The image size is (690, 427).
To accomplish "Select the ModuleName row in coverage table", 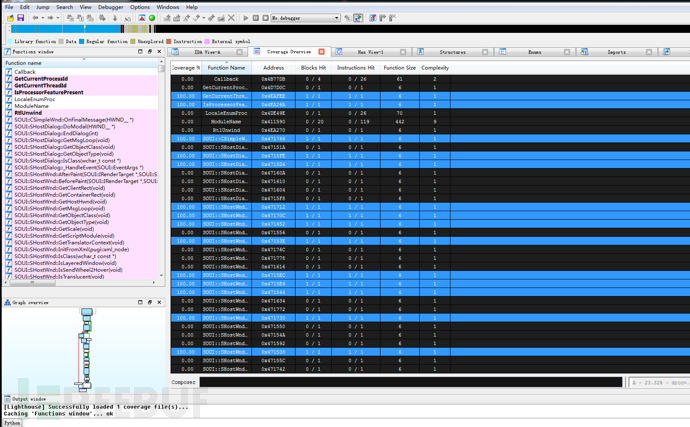I will click(x=227, y=120).
